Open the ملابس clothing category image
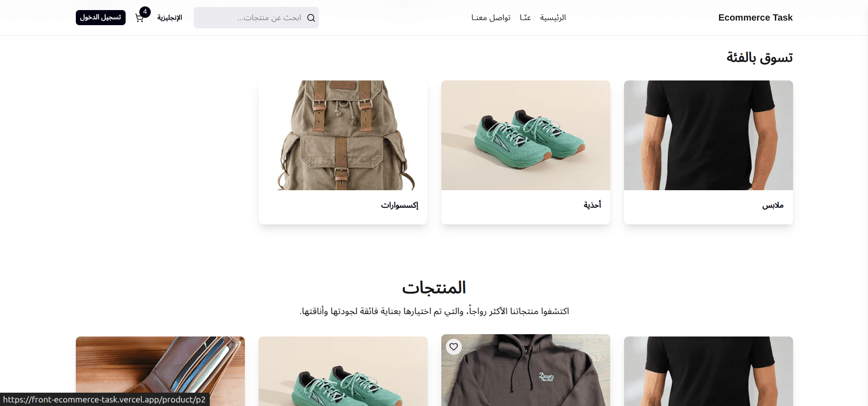Image resolution: width=868 pixels, height=406 pixels. tap(709, 135)
